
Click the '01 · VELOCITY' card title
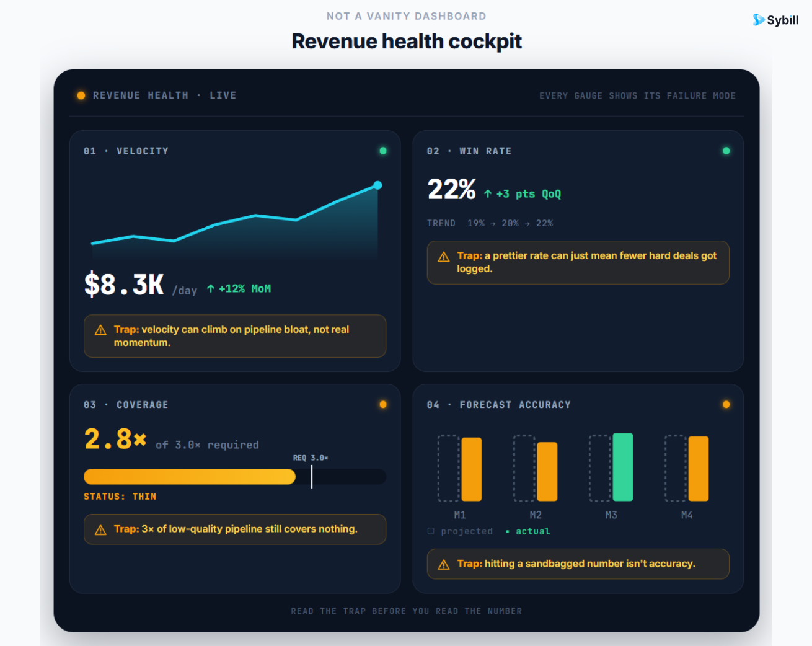[126, 151]
